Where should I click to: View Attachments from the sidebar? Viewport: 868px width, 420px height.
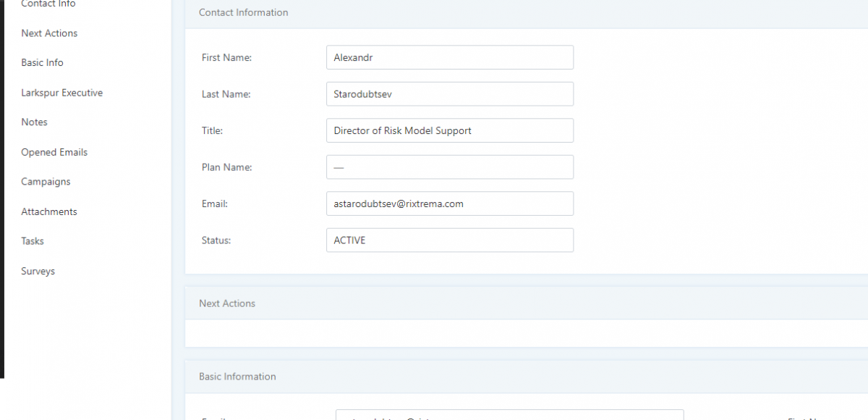pyautogui.click(x=48, y=211)
